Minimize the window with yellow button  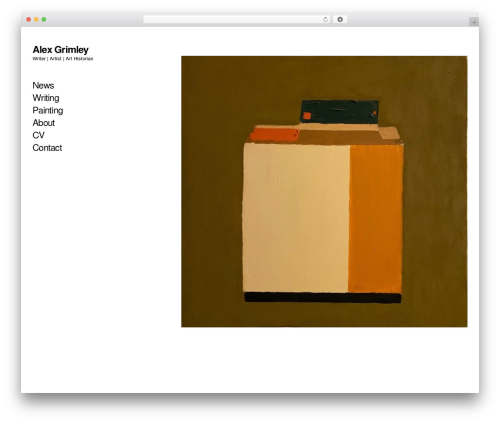tap(36, 19)
